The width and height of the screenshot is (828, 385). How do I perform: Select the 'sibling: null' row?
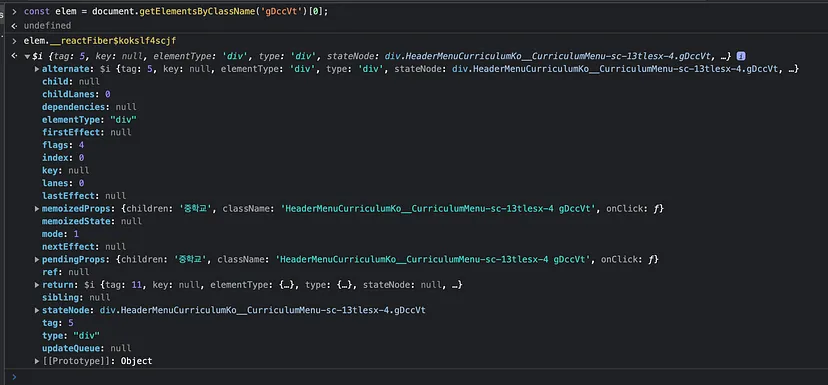(x=76, y=297)
